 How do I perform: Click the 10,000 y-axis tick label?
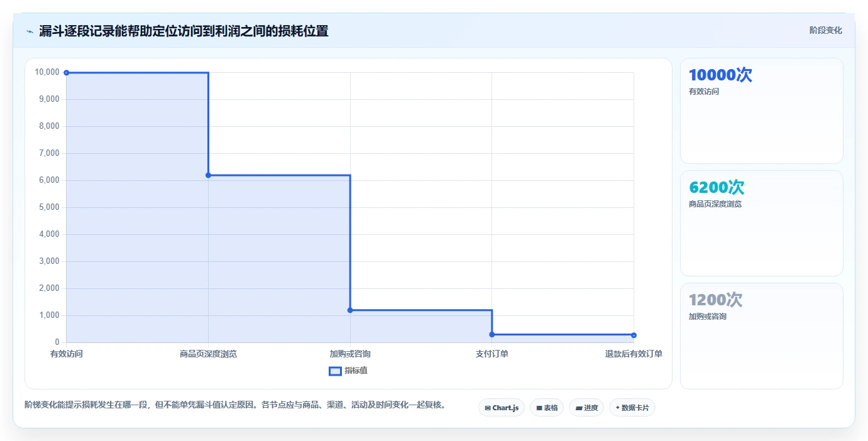47,72
